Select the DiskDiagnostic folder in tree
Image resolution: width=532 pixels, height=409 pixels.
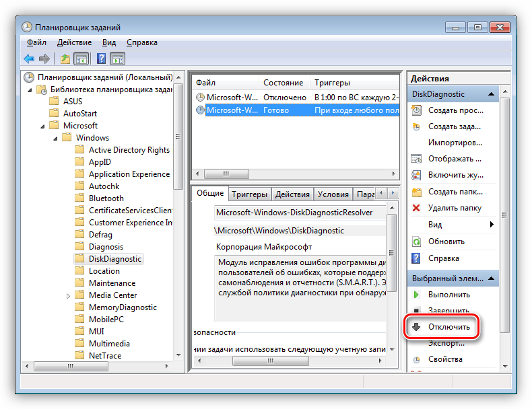(x=108, y=259)
